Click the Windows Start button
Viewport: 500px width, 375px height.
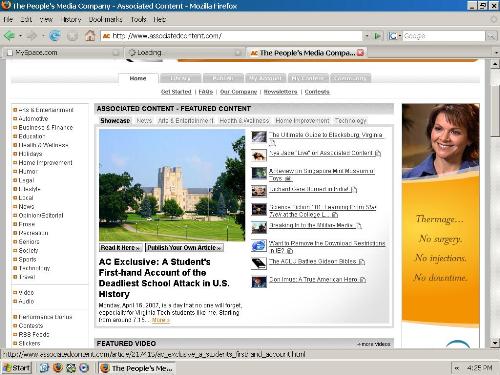pyautogui.click(x=17, y=368)
